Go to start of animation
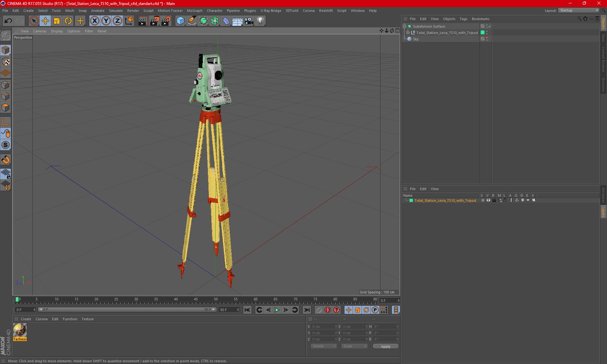 pyautogui.click(x=247, y=310)
